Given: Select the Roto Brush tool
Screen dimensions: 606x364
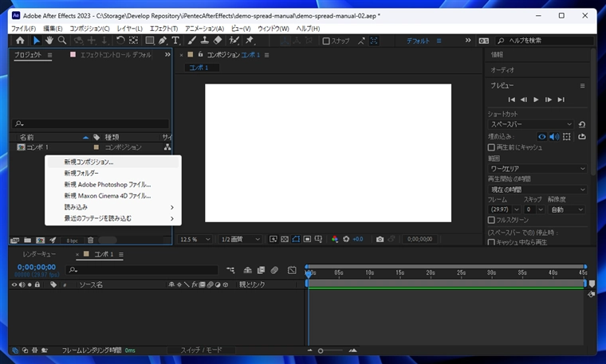Looking at the screenshot, I should 234,40.
